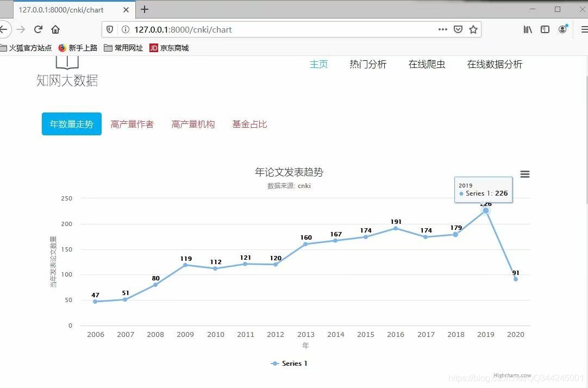This screenshot has width=588, height=388.
Task: Click the 2006 data point labeled 47
Action: (95, 302)
